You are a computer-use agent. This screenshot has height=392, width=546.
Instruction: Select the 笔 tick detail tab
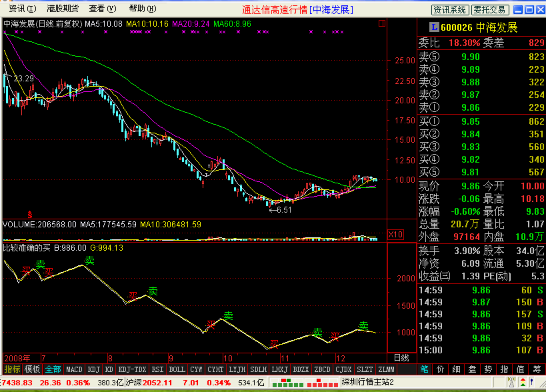point(424,369)
